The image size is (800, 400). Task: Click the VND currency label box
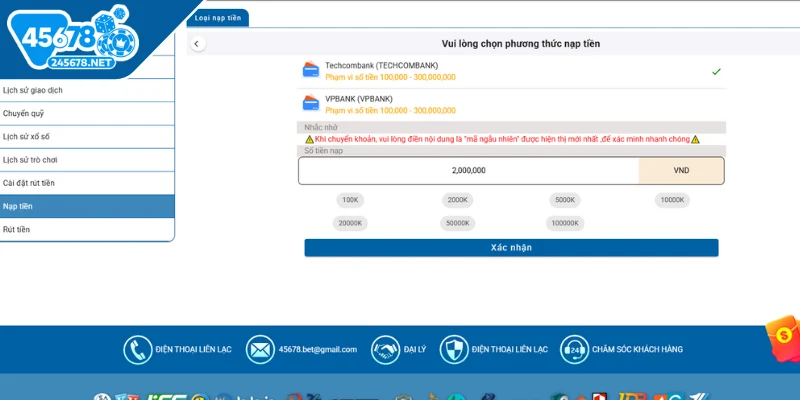click(681, 170)
